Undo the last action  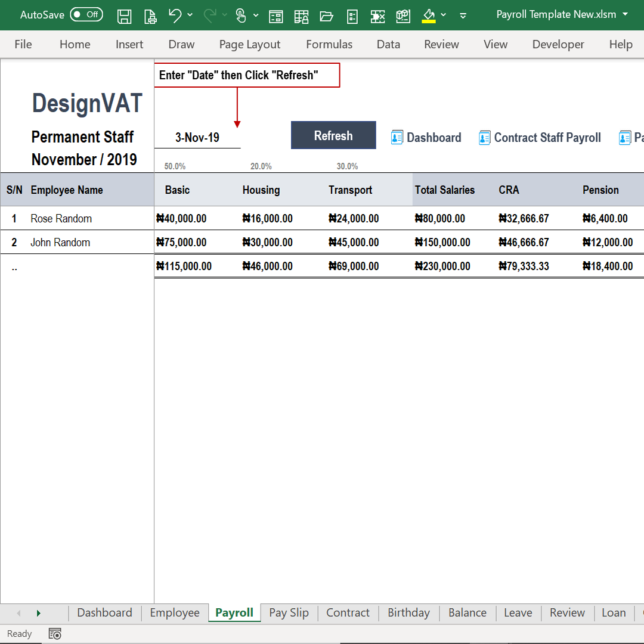175,16
